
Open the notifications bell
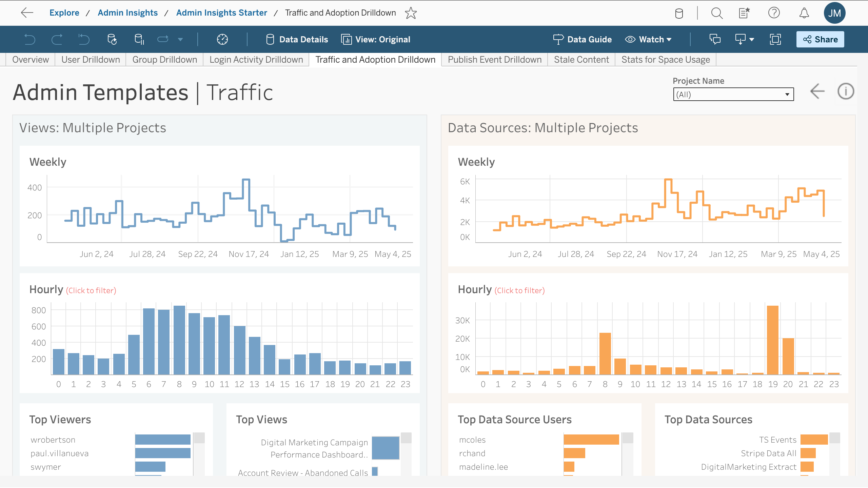click(804, 13)
